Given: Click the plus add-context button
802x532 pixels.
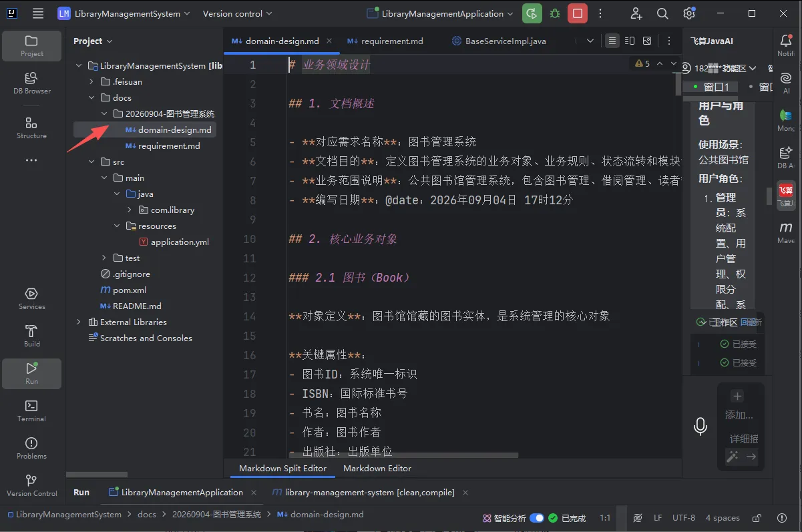Looking at the screenshot, I should point(738,396).
